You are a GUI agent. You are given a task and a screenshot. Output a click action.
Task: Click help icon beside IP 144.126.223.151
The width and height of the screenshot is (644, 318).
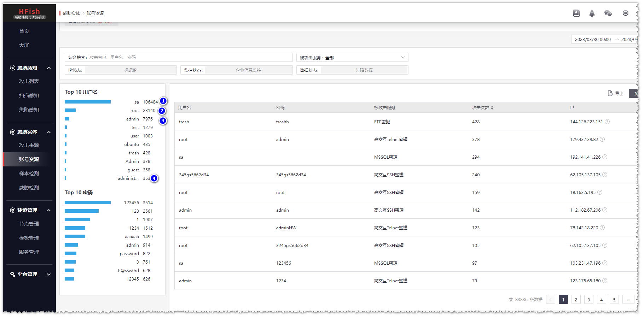click(x=607, y=122)
